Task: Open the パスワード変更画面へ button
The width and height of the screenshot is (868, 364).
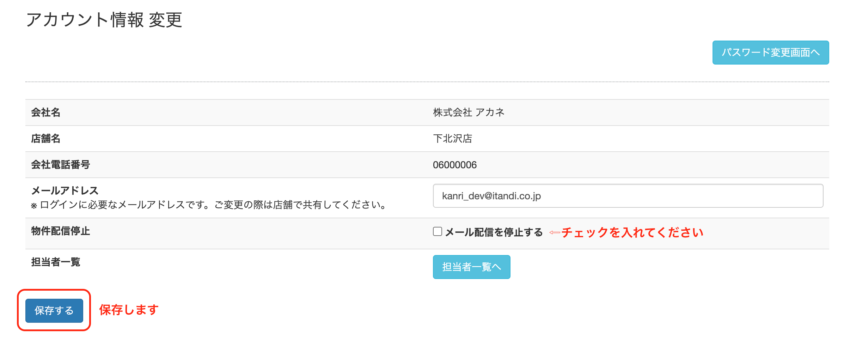Action: pyautogui.click(x=770, y=53)
